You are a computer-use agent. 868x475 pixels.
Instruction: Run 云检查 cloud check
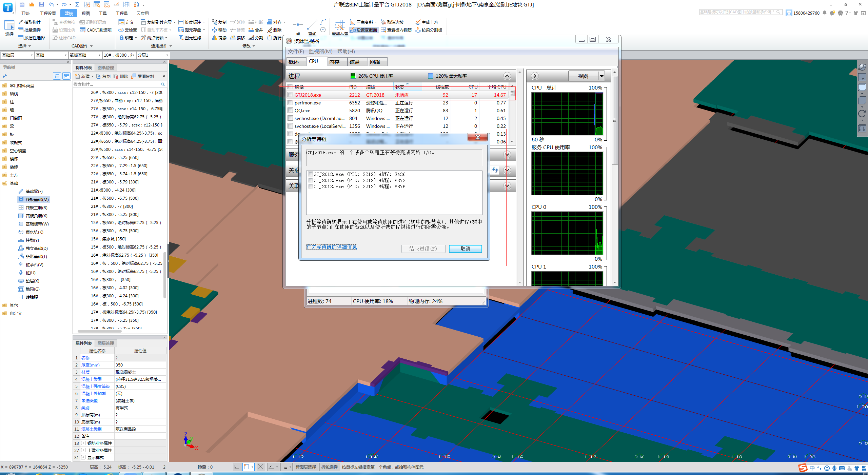tap(128, 30)
